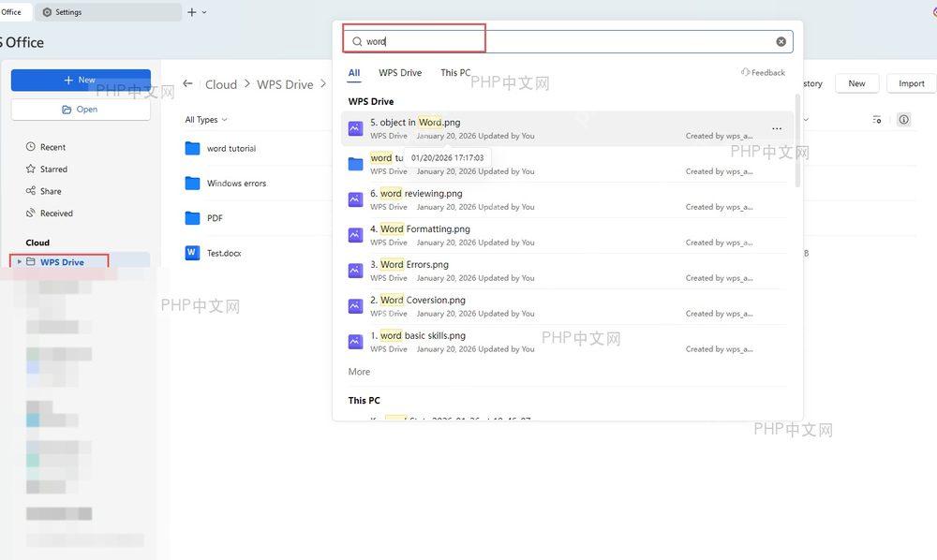Open the PDF folder

(215, 218)
